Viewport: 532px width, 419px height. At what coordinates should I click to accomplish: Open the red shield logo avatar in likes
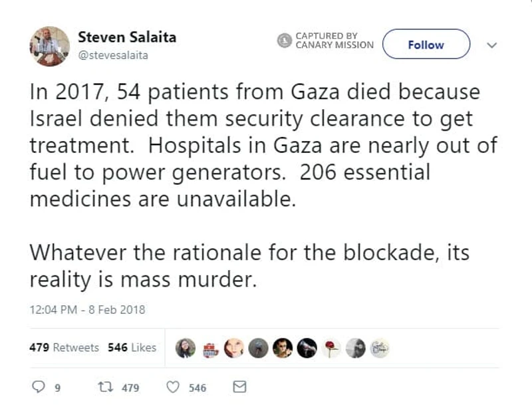(210, 348)
